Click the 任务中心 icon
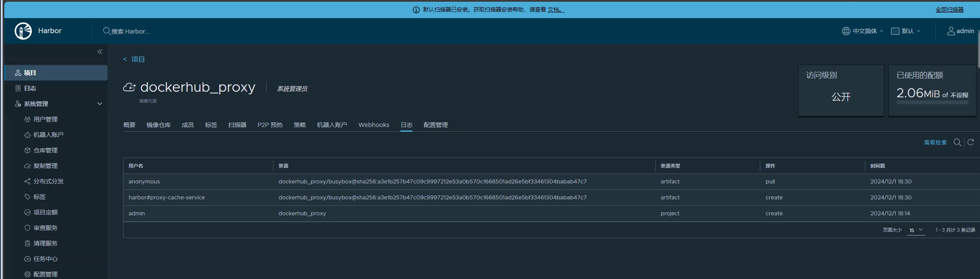 [28, 259]
